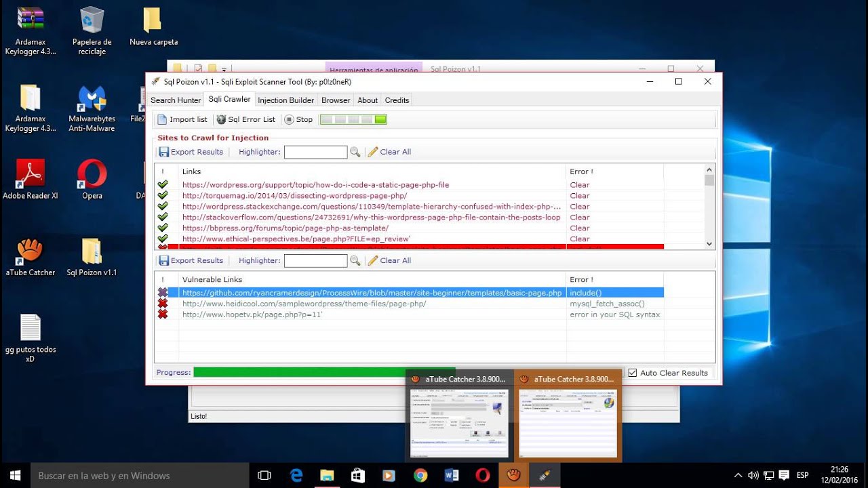Click the taskbar search box 'Buscar en la web y en Windows'
Viewport: 868px width, 488px height.
(140, 475)
